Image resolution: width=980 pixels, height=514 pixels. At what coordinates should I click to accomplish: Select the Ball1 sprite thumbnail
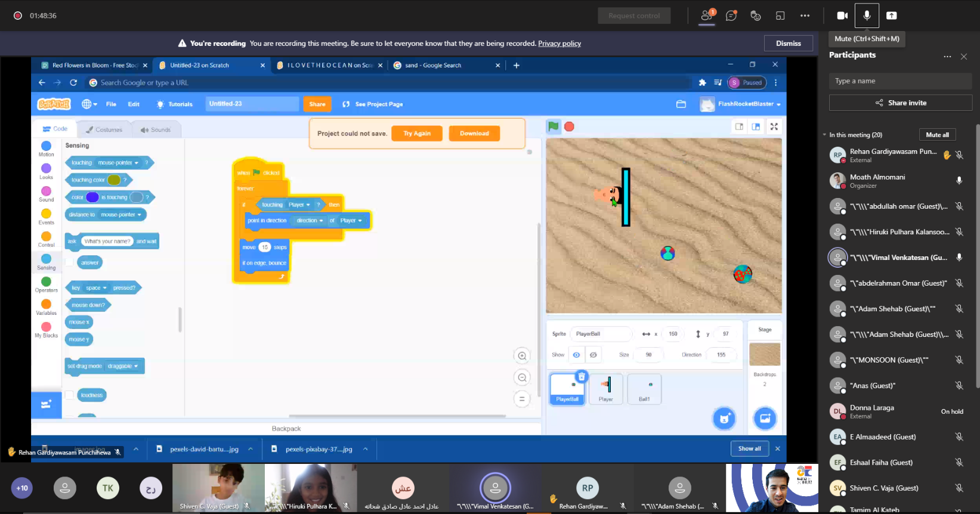644,389
